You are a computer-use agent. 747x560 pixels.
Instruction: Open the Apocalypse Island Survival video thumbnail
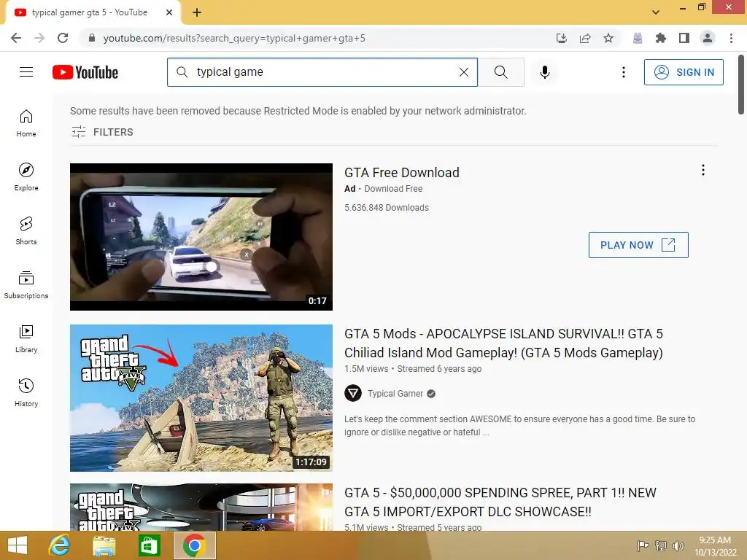click(201, 398)
